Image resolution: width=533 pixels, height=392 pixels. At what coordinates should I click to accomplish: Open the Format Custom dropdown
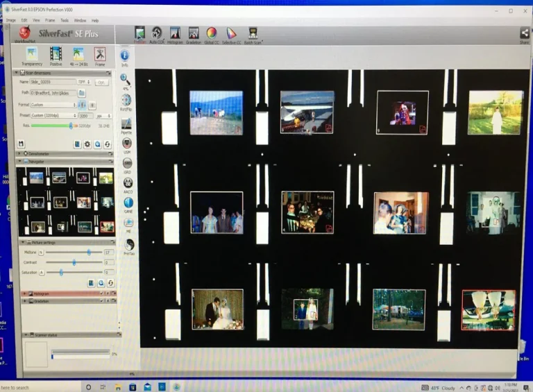point(53,105)
